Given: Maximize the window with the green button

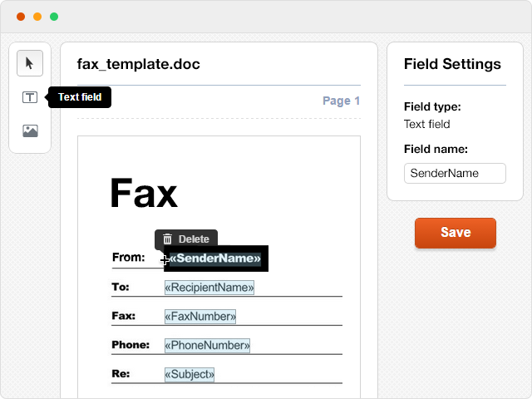Looking at the screenshot, I should tap(54, 17).
